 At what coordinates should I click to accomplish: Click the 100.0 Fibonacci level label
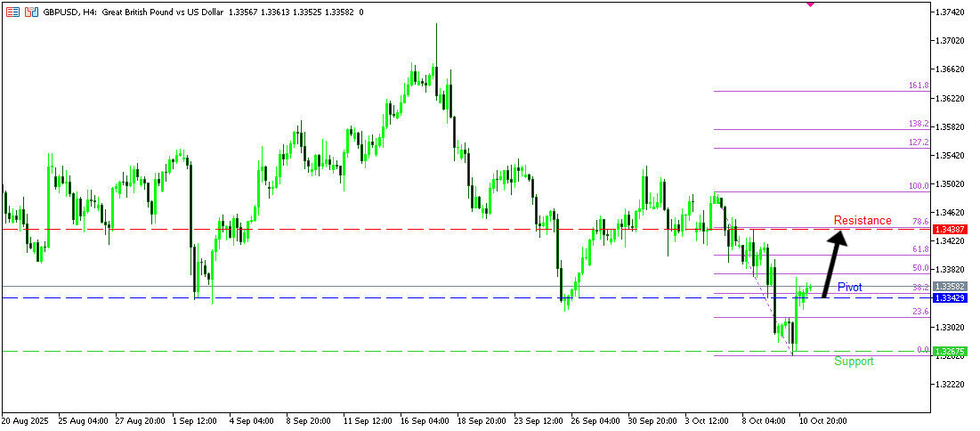[x=919, y=186]
